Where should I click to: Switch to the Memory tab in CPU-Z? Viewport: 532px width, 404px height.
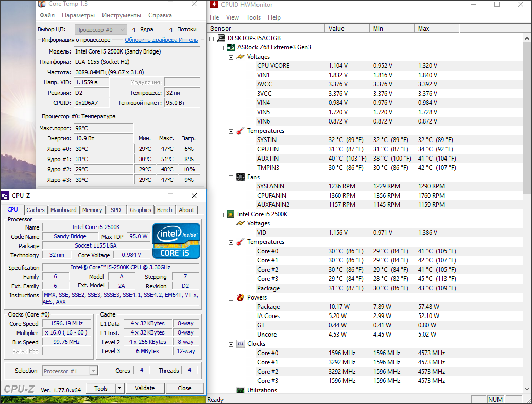(x=92, y=210)
